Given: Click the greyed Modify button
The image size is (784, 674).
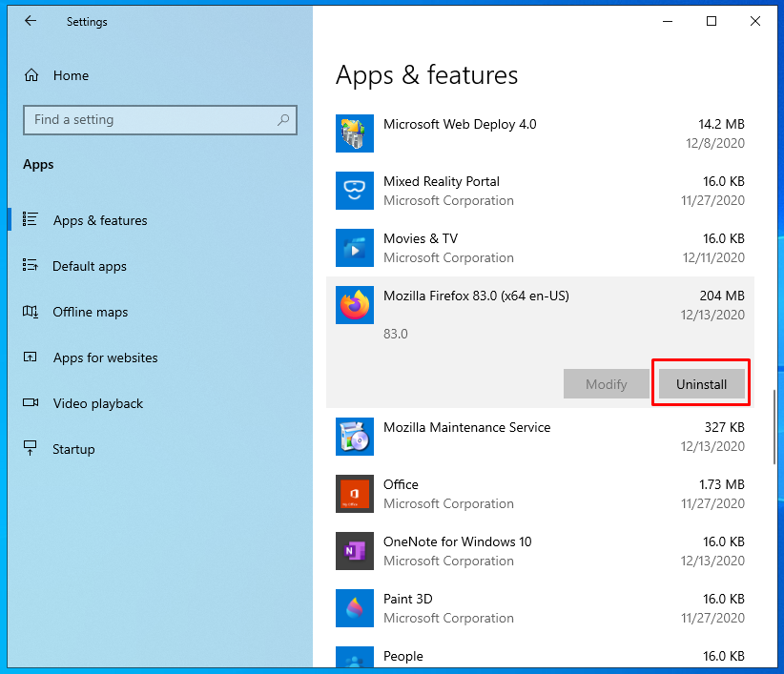Looking at the screenshot, I should point(606,384).
